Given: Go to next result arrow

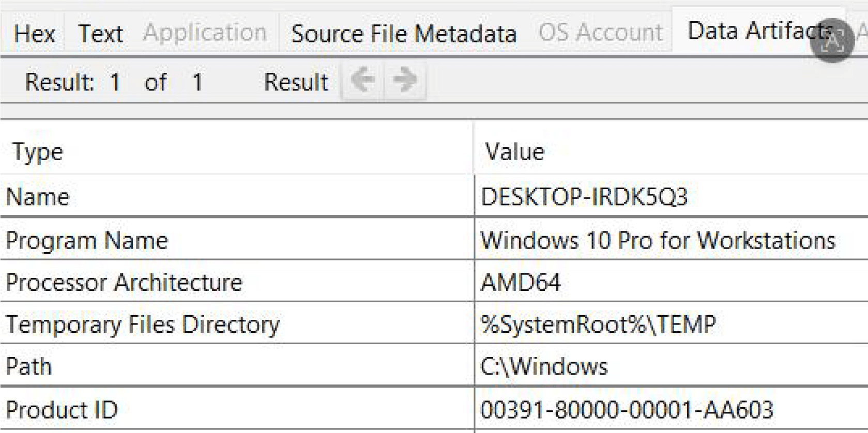Looking at the screenshot, I should click(405, 80).
